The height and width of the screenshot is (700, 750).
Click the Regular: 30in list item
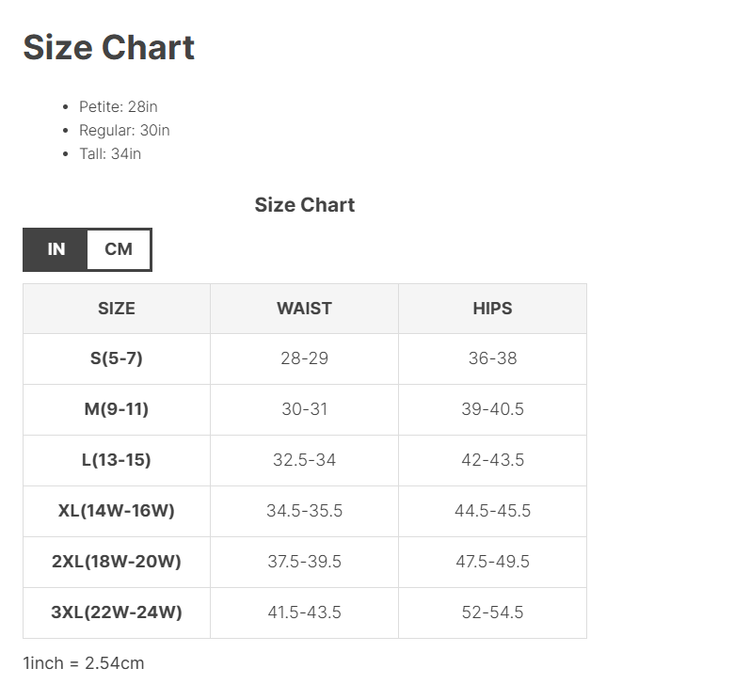(124, 131)
